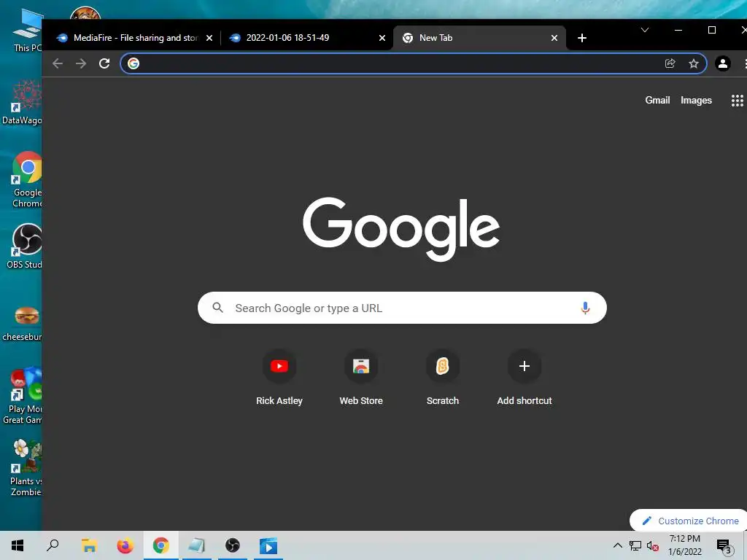Image resolution: width=747 pixels, height=560 pixels.
Task: Close the New Tab tab
Action: 554,38
